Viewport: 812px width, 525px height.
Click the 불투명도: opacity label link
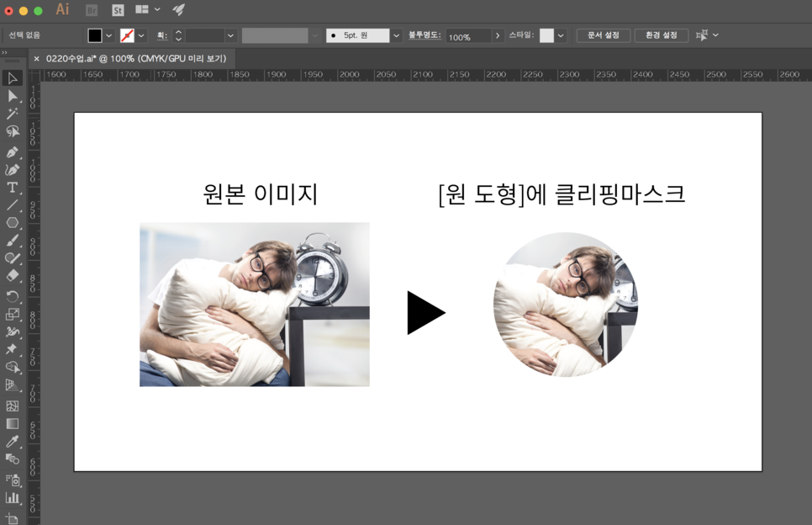pyautogui.click(x=424, y=34)
